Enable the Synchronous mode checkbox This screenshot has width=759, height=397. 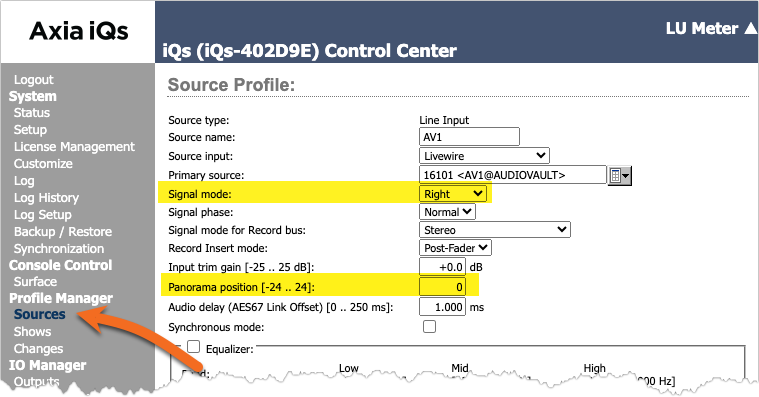[429, 327]
